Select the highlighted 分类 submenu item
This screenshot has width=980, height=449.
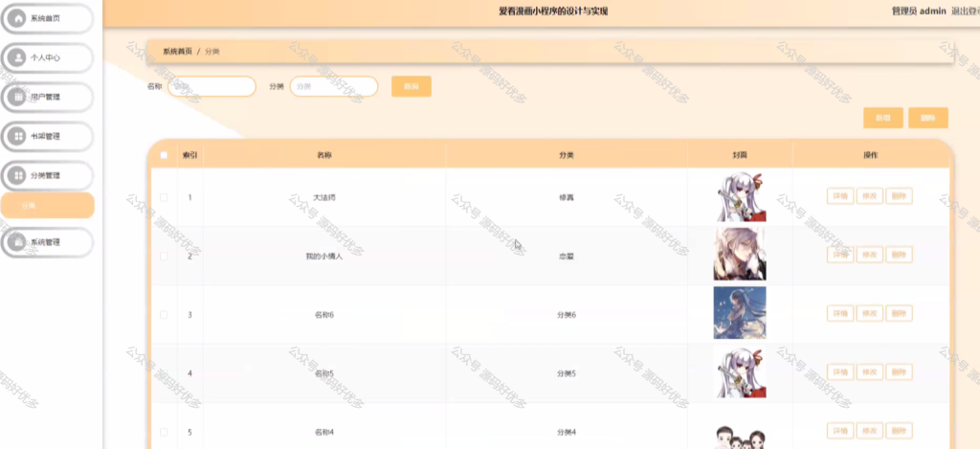tap(48, 205)
